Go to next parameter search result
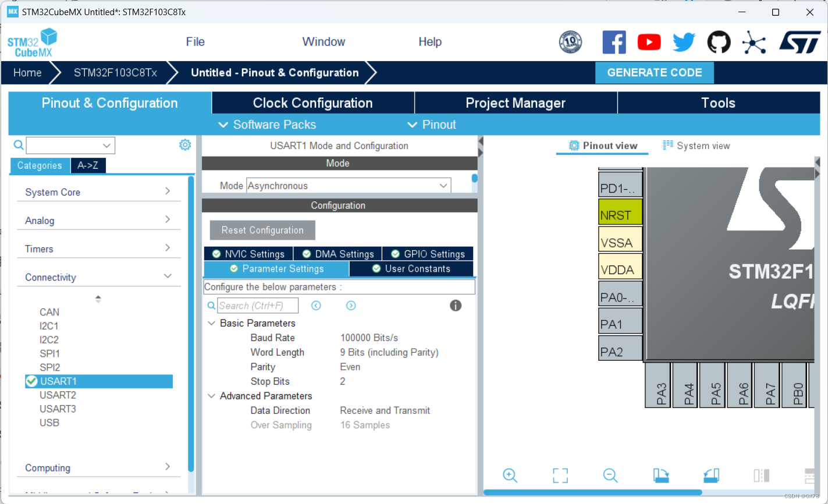828x504 pixels. coord(351,306)
